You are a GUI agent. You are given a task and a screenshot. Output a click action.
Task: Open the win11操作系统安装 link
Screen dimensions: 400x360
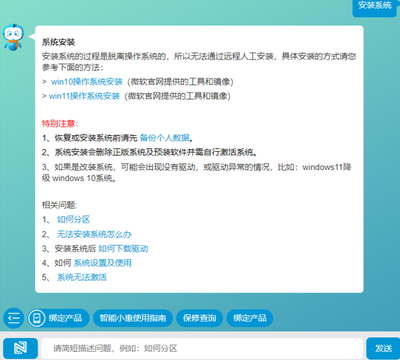84,96
